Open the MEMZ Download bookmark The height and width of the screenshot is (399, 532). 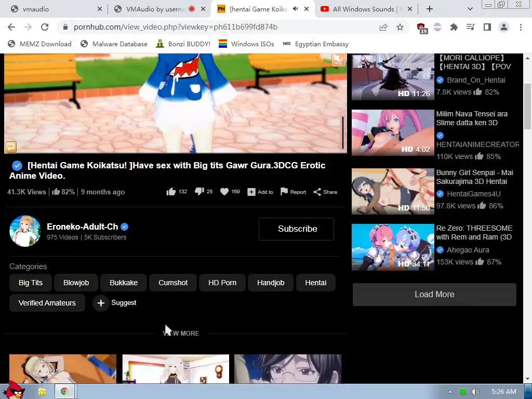pyautogui.click(x=39, y=44)
